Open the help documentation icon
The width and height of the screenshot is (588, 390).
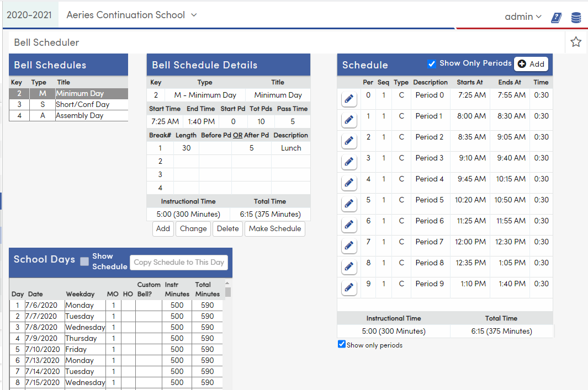point(556,17)
